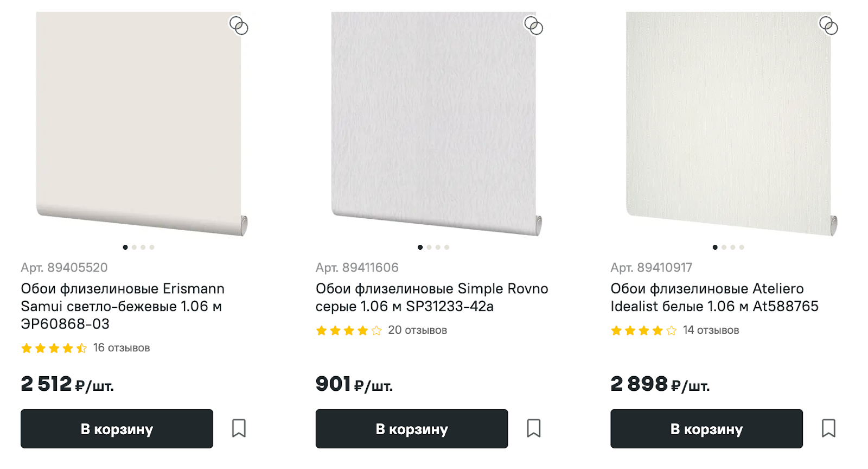Save Ateliero Idealist wallpaper to favorites
The image size is (868, 469).
(828, 428)
